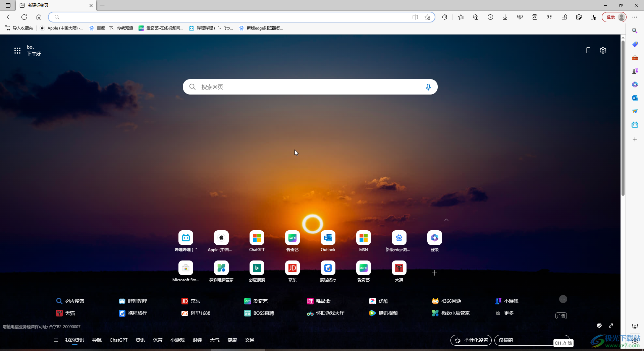Screen dimensions: 644x351
Task: Open the Outlook quick link tile
Action: (x=328, y=241)
